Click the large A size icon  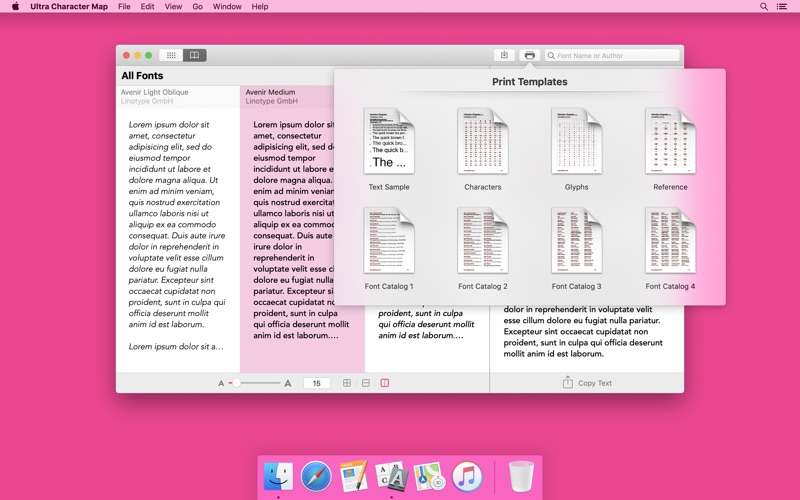(x=288, y=383)
